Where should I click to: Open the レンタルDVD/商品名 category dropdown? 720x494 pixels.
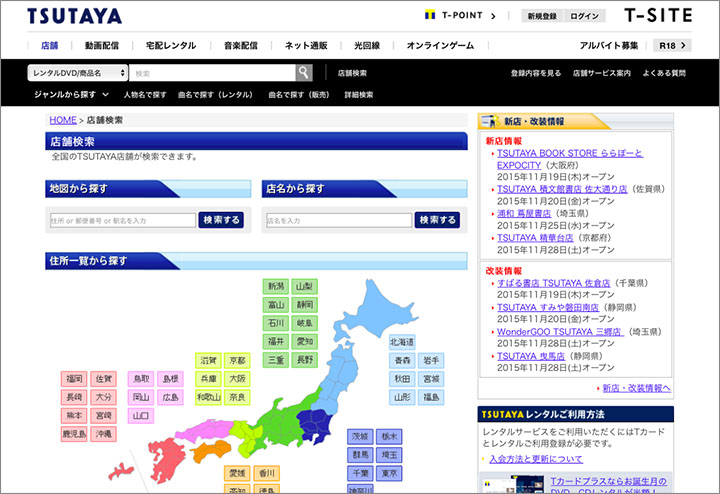78,73
